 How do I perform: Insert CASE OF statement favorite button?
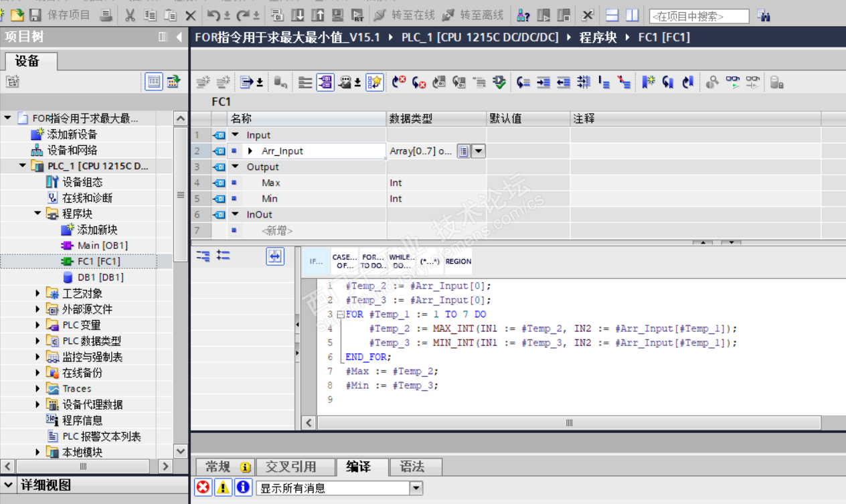[x=345, y=261]
